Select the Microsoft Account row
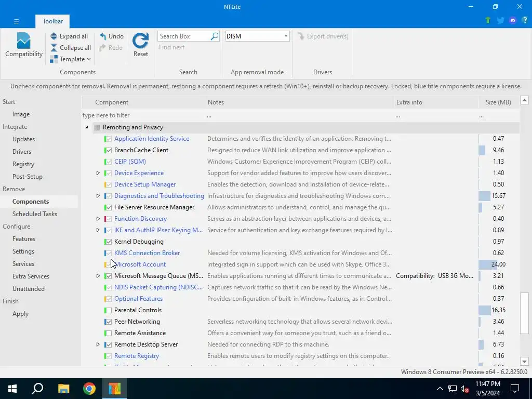532x399 pixels. coord(300,264)
